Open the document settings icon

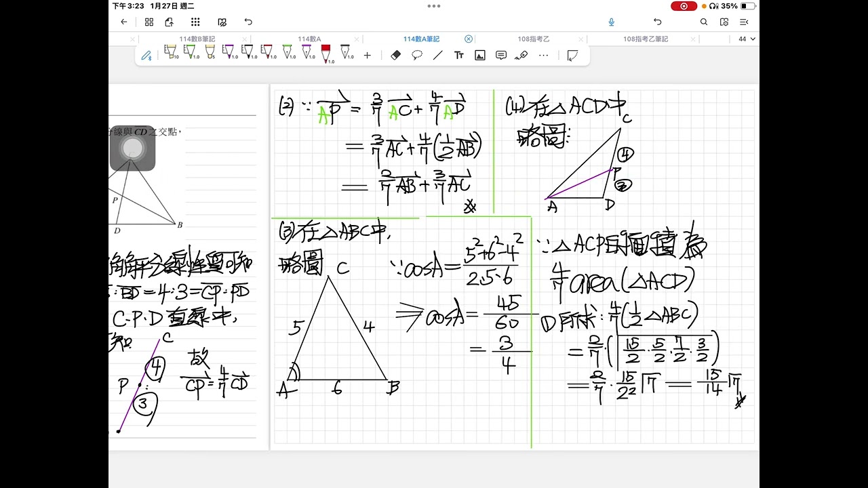tap(724, 22)
